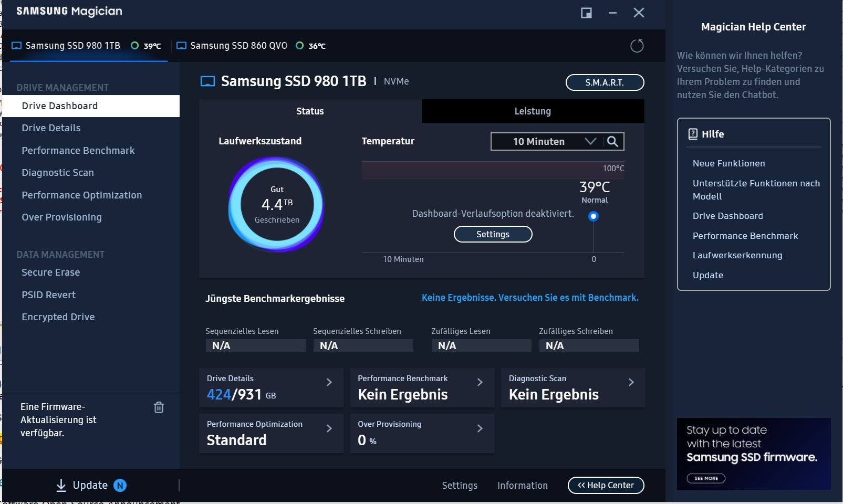This screenshot has width=843, height=504.
Task: Open Update help topic
Action: [707, 275]
